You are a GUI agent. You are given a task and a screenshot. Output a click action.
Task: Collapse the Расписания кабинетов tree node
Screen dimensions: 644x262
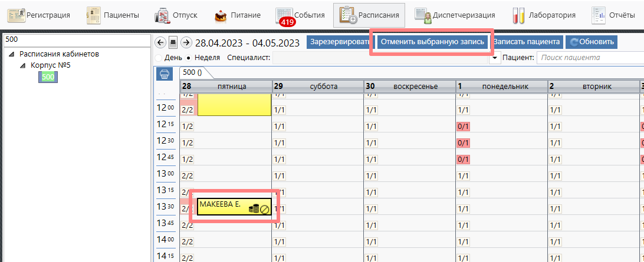(x=12, y=54)
